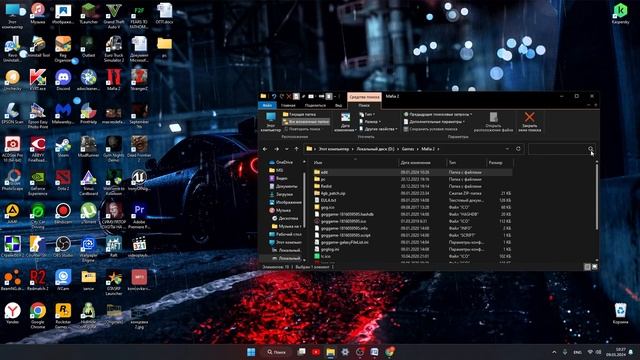Go forward using the Explorer forward arrow
The image size is (640, 360).
276,149
